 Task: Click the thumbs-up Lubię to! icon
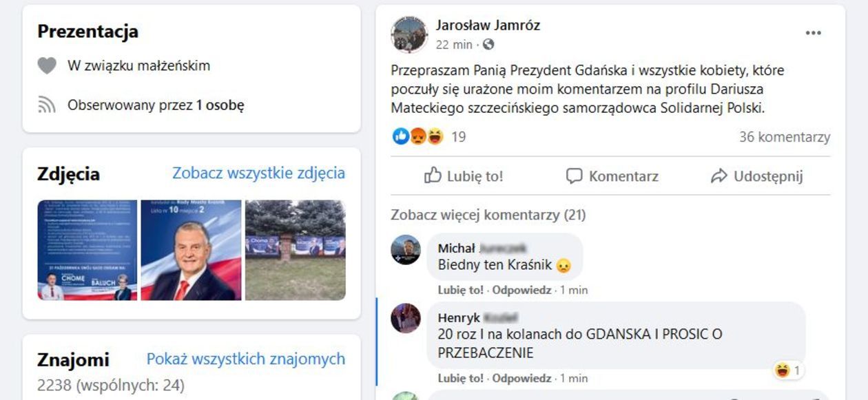click(433, 176)
